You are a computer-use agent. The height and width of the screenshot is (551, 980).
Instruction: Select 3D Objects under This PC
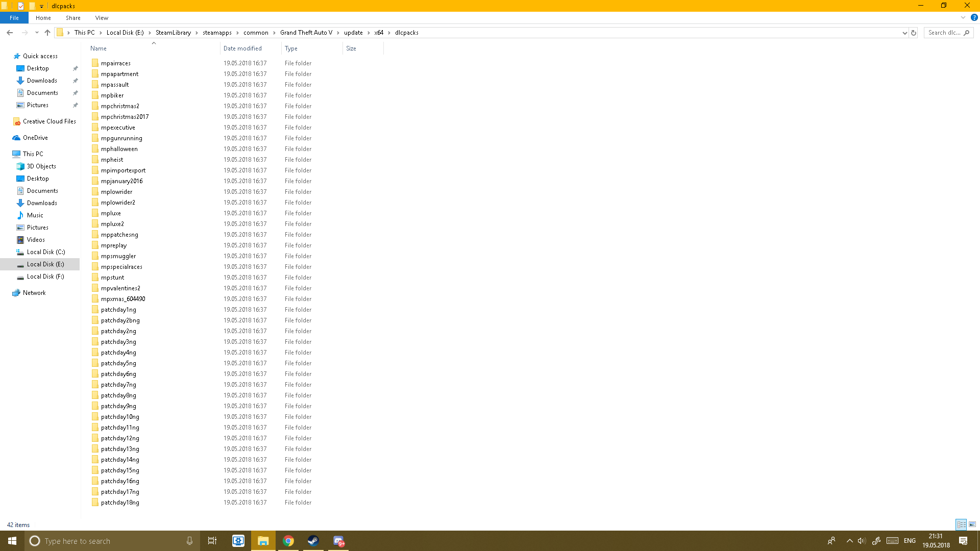pos(41,166)
